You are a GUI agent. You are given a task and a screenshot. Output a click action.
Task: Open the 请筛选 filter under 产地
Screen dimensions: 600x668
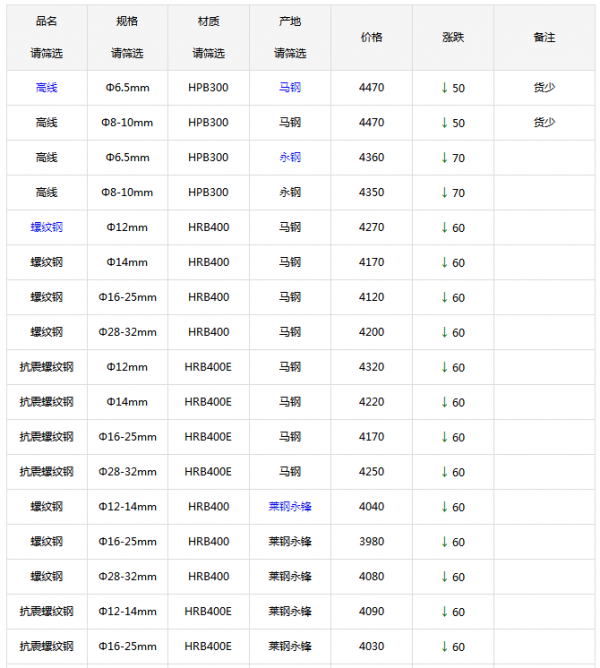point(290,53)
